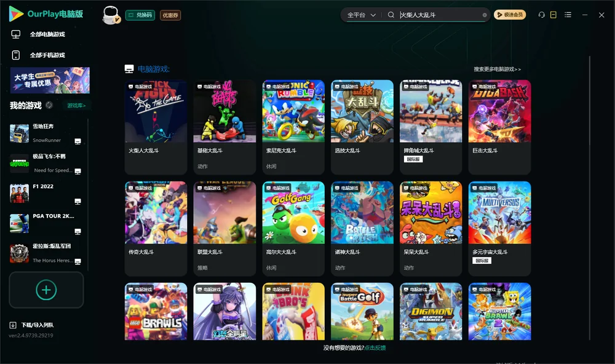Select 雪地狂奔 SnowRunner in my games
Screen dimensions: 615x364
tap(46, 133)
